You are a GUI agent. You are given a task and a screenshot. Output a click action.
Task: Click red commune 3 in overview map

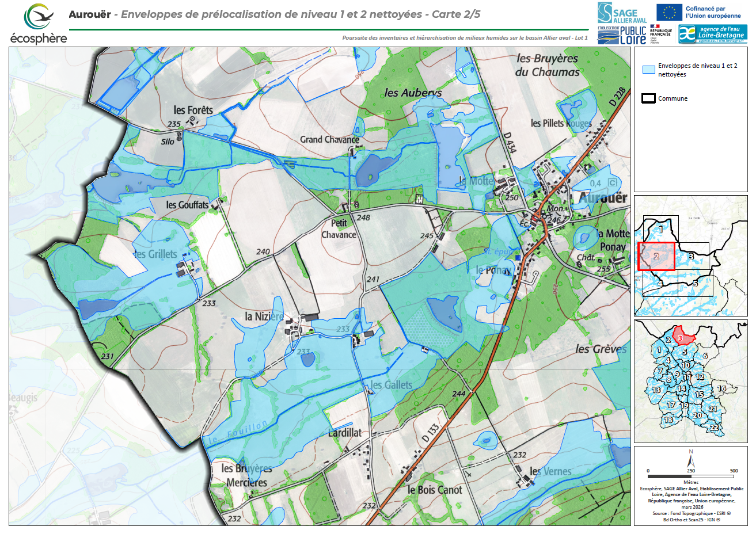[681, 338]
